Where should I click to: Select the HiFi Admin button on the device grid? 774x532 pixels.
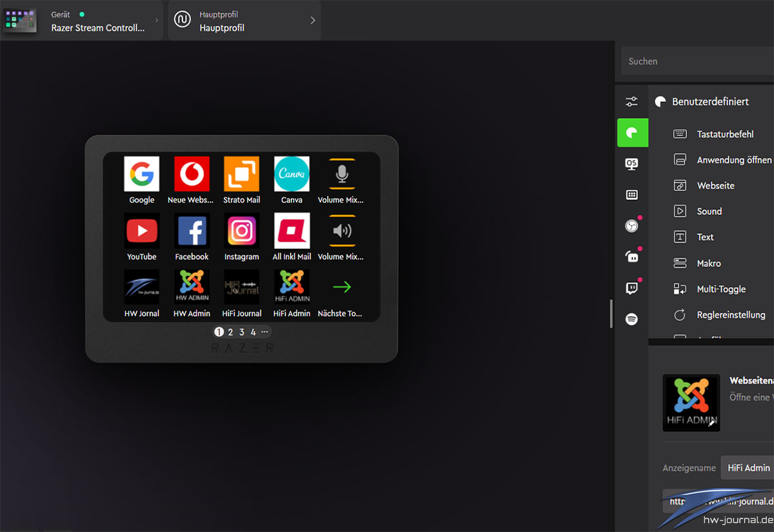pos(292,287)
